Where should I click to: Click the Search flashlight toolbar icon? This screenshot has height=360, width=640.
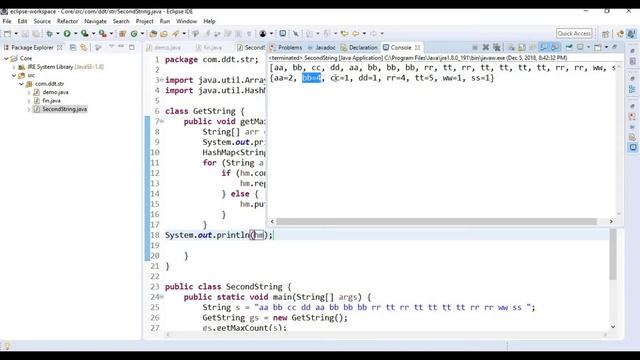[176, 33]
